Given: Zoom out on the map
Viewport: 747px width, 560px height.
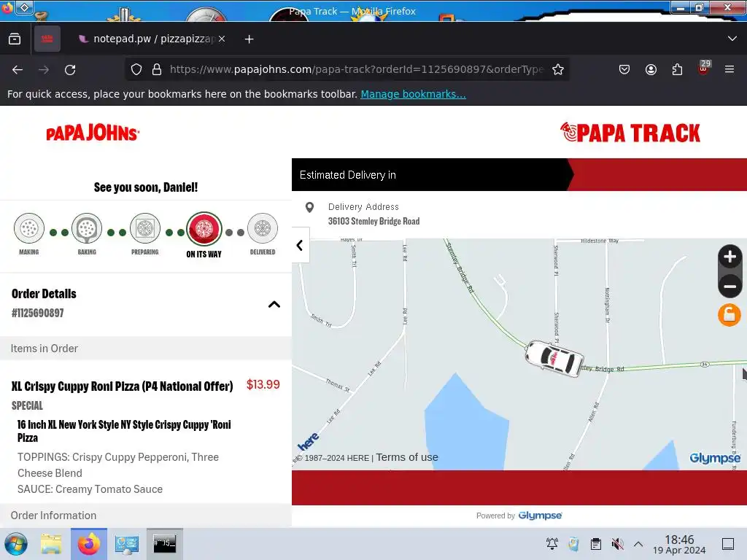Looking at the screenshot, I should tap(729, 286).
